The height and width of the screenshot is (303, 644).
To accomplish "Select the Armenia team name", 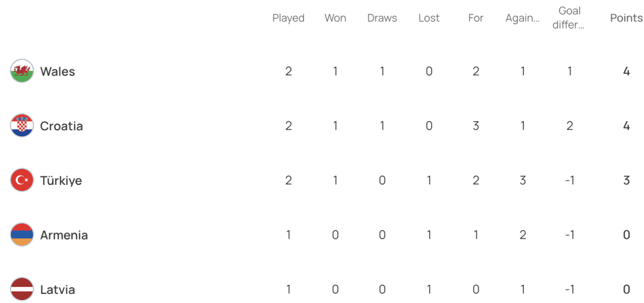I will point(64,235).
